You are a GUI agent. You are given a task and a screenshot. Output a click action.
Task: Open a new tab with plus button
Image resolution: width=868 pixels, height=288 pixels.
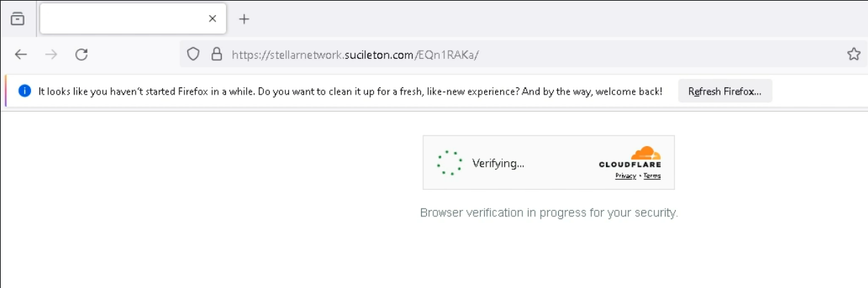[244, 19]
